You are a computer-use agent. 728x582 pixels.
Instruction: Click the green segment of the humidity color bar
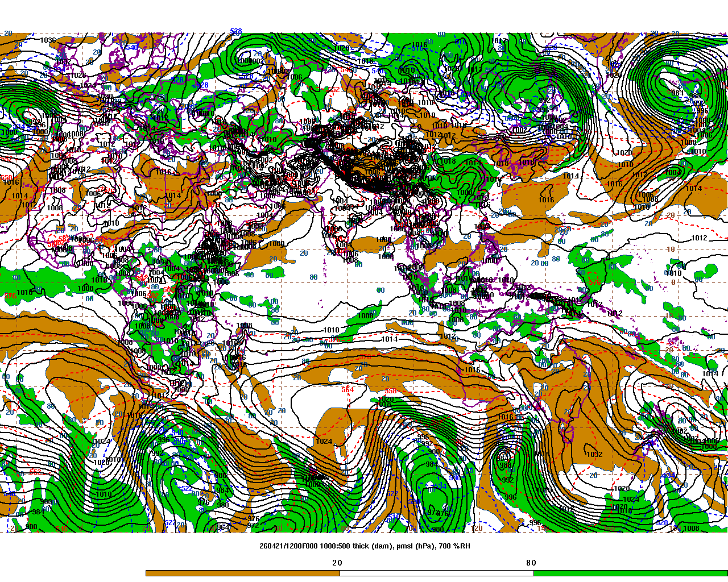click(630, 573)
